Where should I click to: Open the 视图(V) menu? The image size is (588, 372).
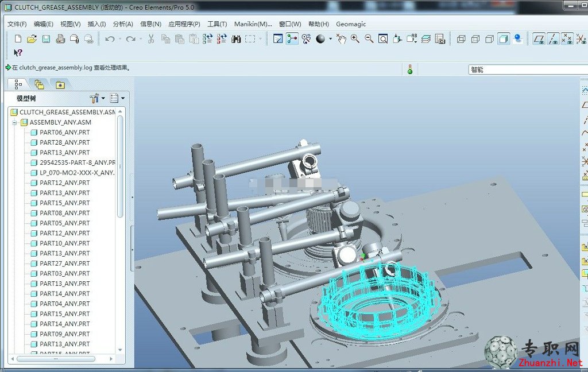tap(71, 24)
